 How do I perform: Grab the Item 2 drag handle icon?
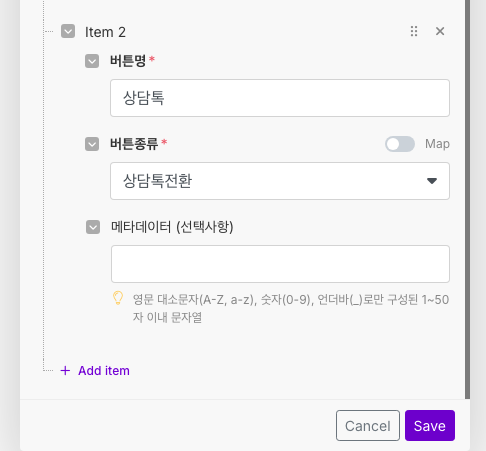coord(414,31)
